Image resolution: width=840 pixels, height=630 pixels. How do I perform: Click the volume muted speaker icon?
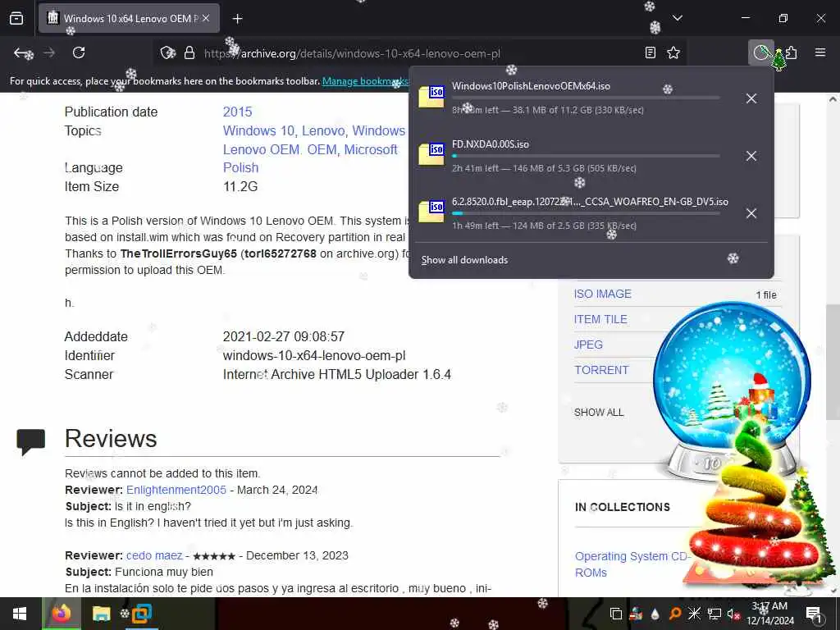tap(733, 614)
